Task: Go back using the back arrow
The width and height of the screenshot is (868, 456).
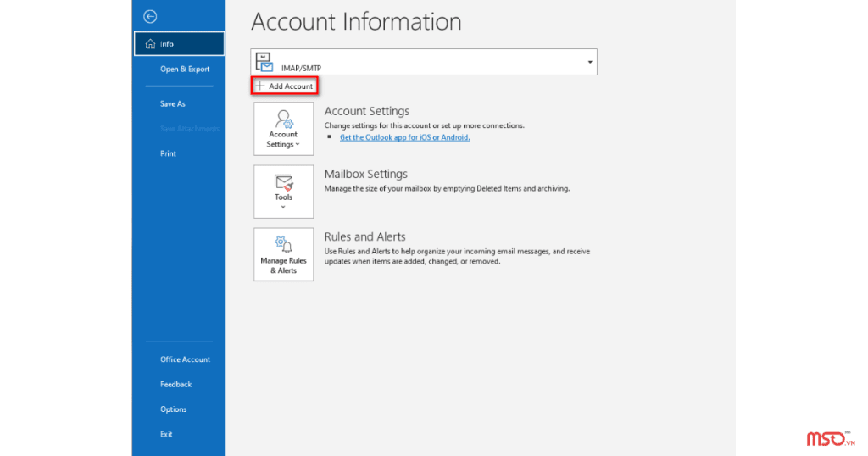Action: pos(150,17)
